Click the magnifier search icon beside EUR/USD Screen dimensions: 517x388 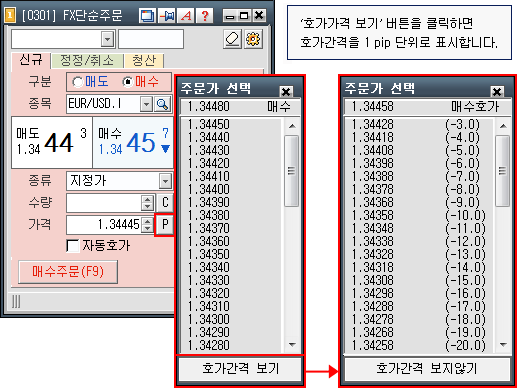(163, 104)
